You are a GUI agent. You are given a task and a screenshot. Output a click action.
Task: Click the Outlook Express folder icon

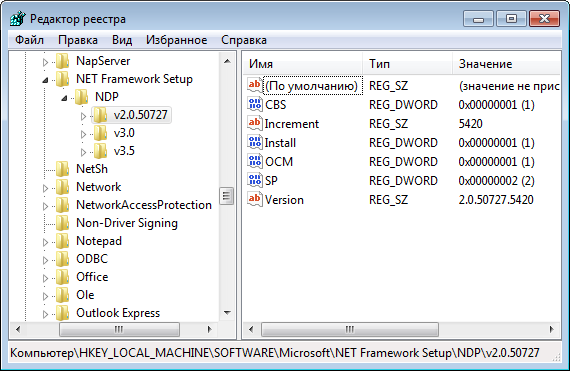point(63,313)
